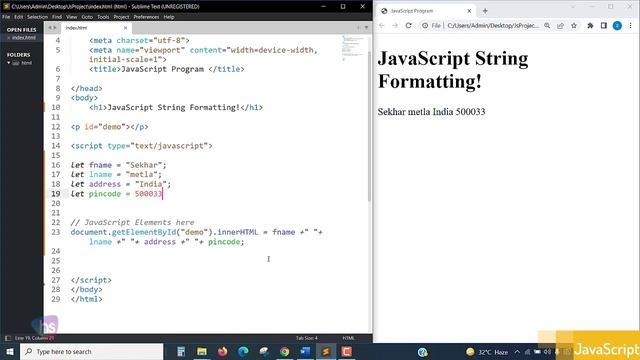Open the Project menu
The image size is (640, 360).
point(121,17)
